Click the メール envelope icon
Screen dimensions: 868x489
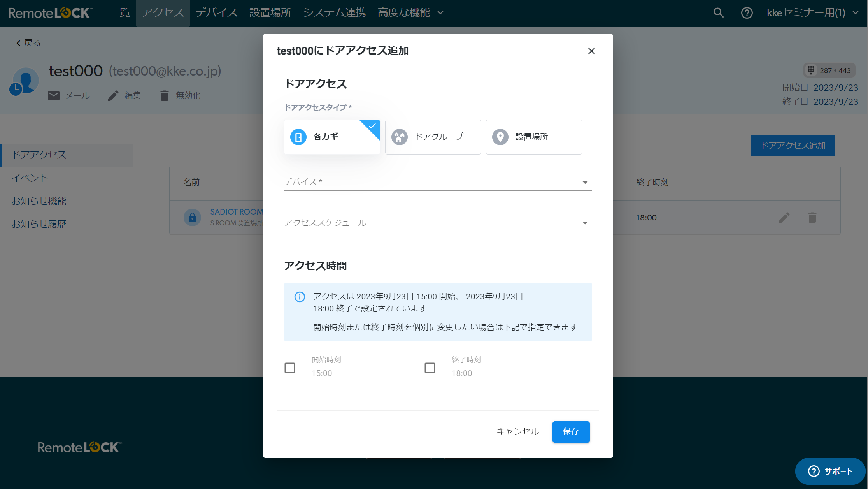54,96
